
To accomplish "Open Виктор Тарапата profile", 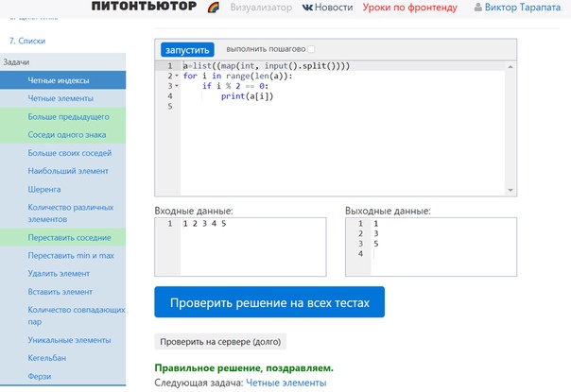I will click(x=523, y=8).
